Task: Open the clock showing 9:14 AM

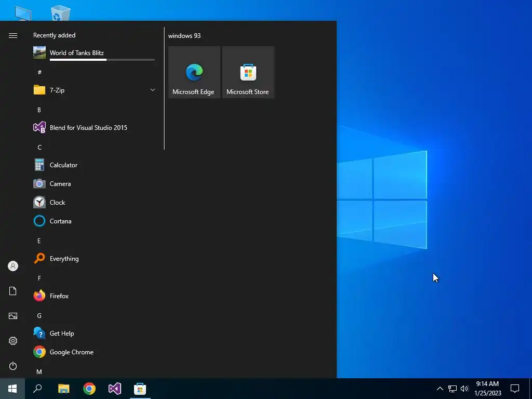Action: [487, 389]
